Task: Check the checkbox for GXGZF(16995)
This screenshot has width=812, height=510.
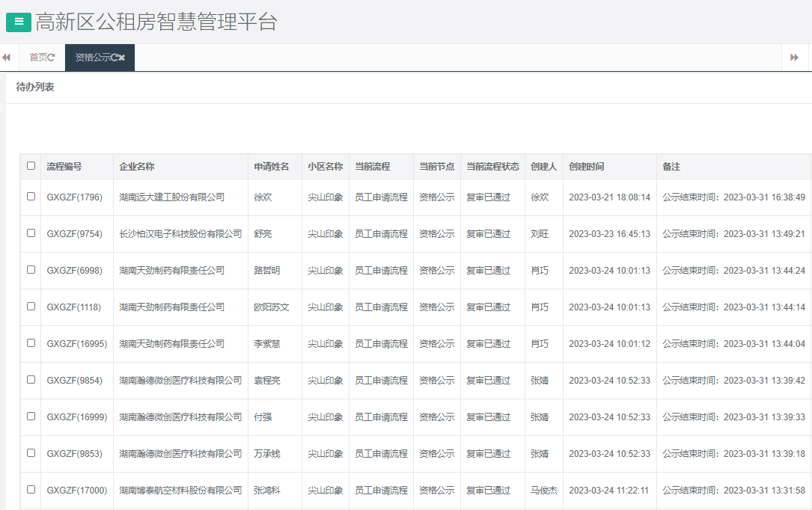Action: (x=31, y=343)
